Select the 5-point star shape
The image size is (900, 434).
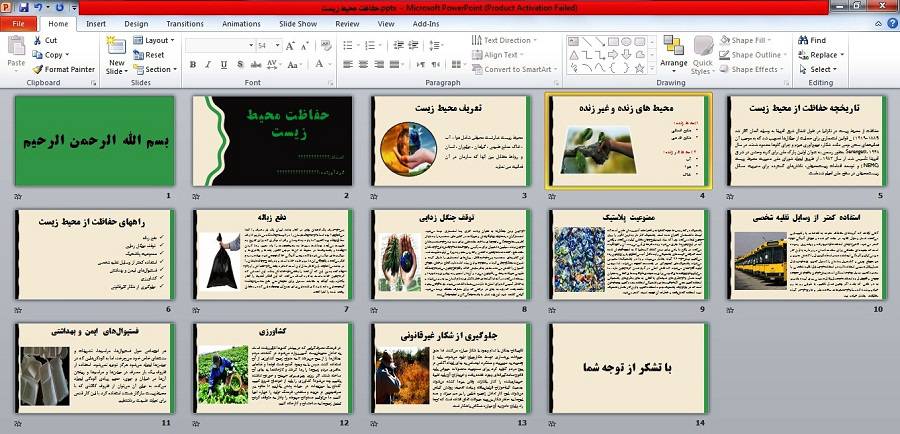(x=639, y=68)
